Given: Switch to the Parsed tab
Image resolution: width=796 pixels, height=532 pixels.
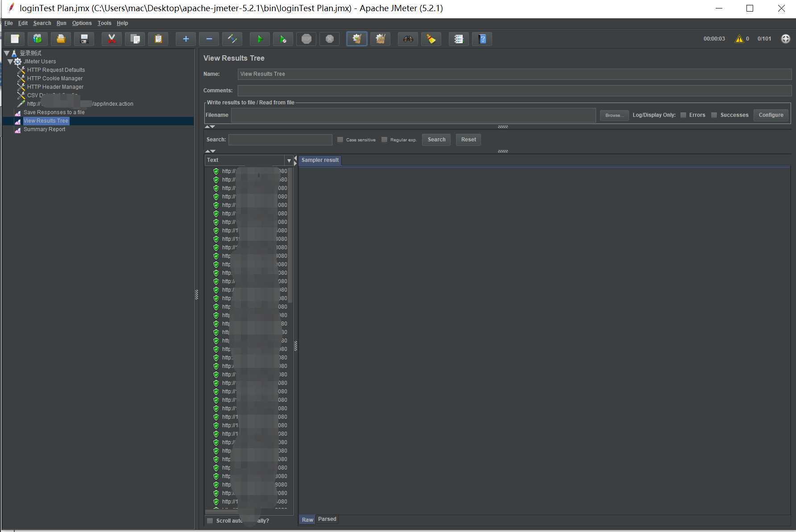Looking at the screenshot, I should coord(327,519).
